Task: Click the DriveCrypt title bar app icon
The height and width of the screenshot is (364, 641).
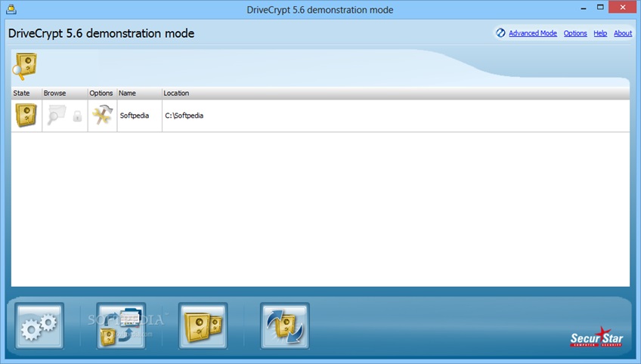Action: pos(11,9)
